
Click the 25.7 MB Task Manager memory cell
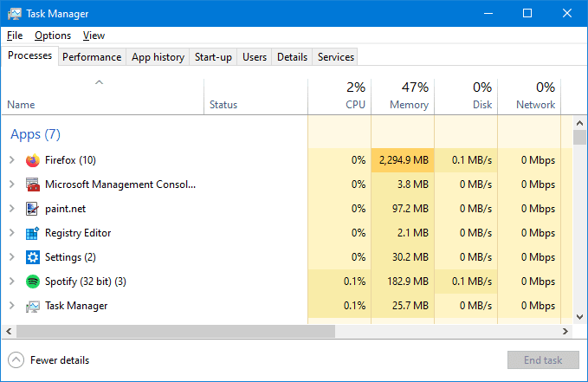click(403, 306)
